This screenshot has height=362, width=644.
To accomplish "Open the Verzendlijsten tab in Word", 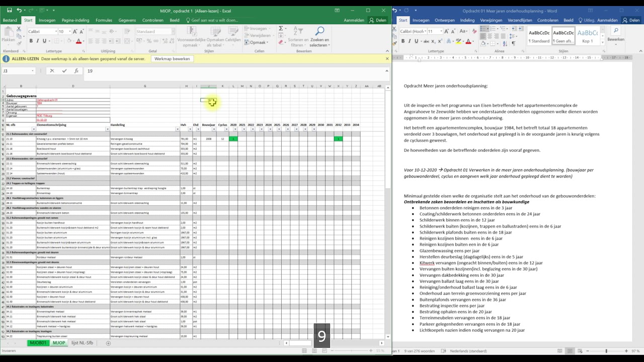I will [520, 20].
